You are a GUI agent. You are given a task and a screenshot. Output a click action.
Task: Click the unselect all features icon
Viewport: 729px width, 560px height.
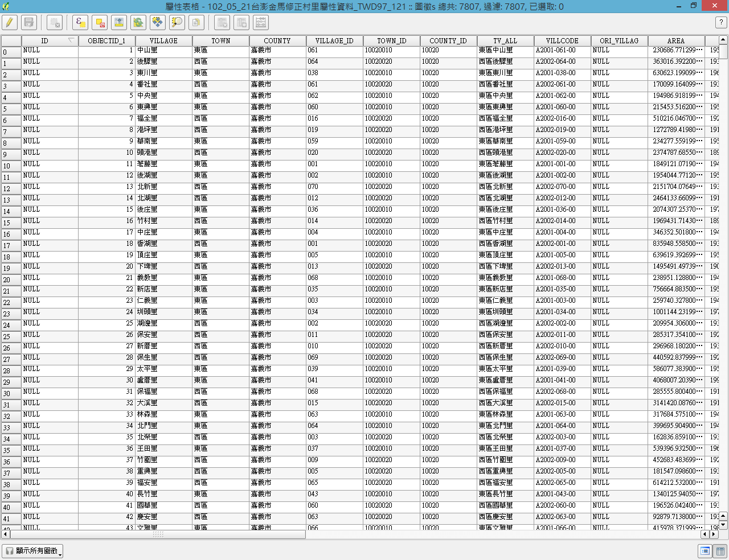pyautogui.click(x=100, y=23)
